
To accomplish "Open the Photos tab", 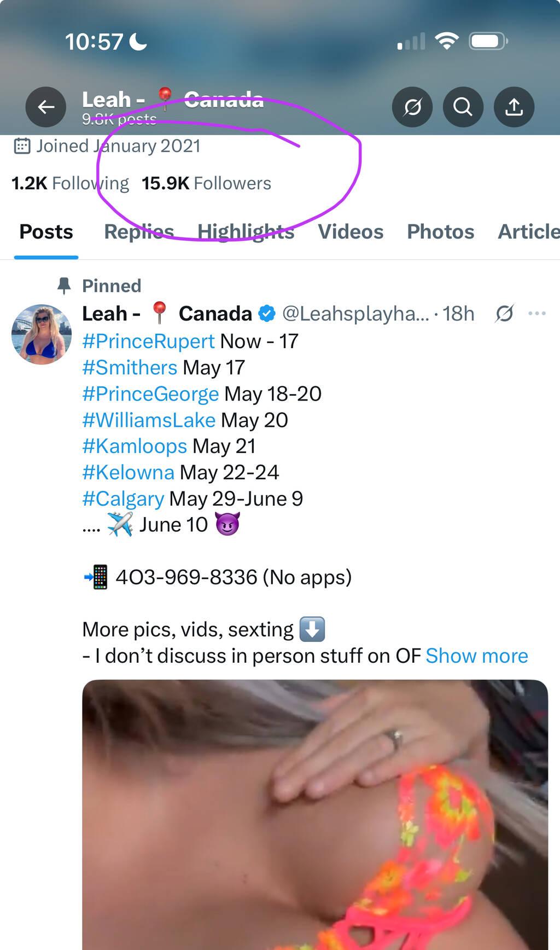I will click(x=440, y=231).
